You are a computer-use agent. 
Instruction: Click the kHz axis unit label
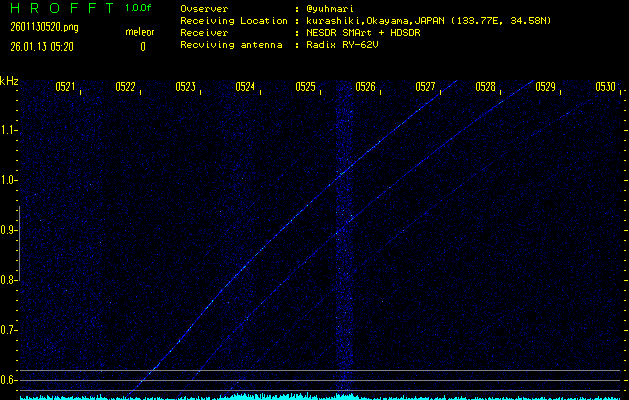point(9,81)
